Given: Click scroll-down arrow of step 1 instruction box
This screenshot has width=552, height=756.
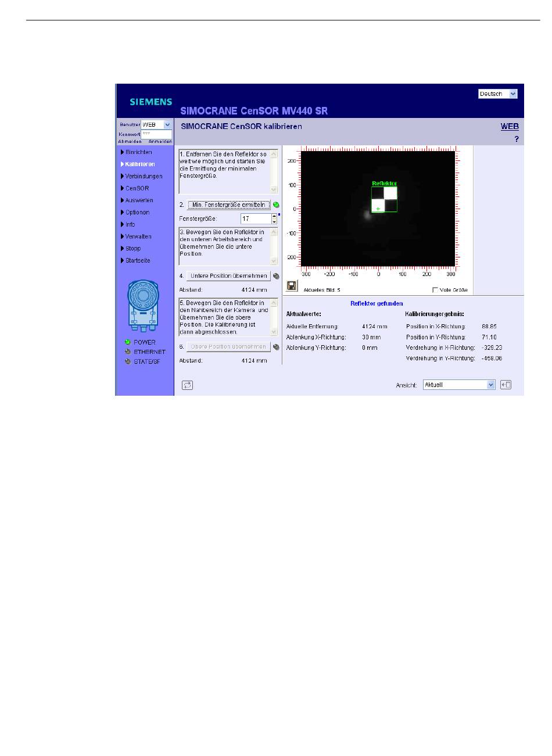Looking at the screenshot, I should [274, 189].
